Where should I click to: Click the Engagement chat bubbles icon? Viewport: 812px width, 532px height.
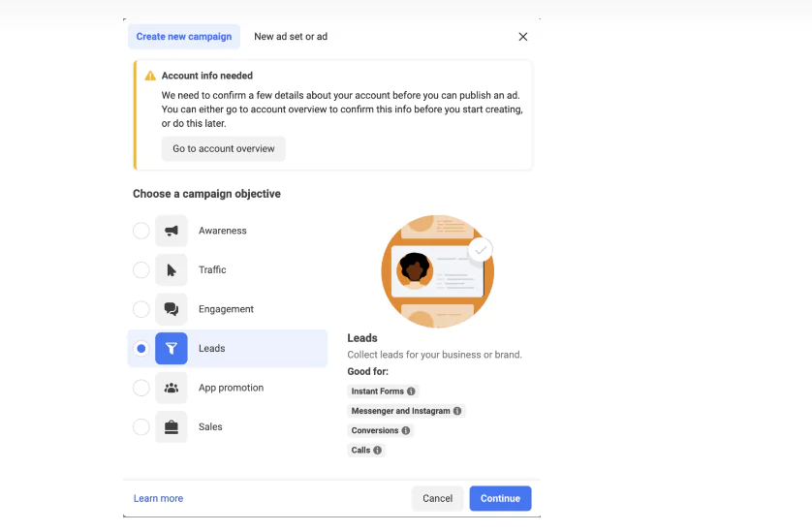click(172, 309)
